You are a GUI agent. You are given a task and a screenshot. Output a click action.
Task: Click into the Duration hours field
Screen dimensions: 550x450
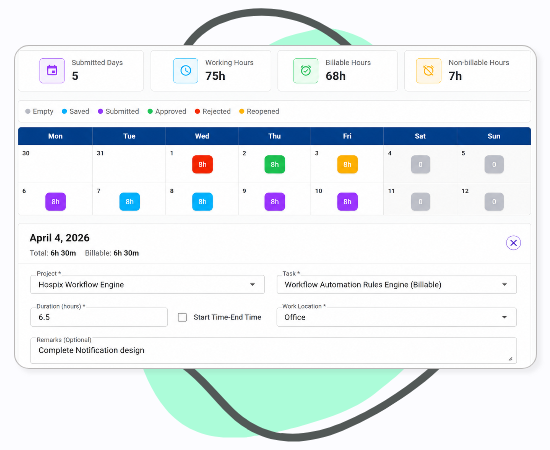[x=99, y=317]
